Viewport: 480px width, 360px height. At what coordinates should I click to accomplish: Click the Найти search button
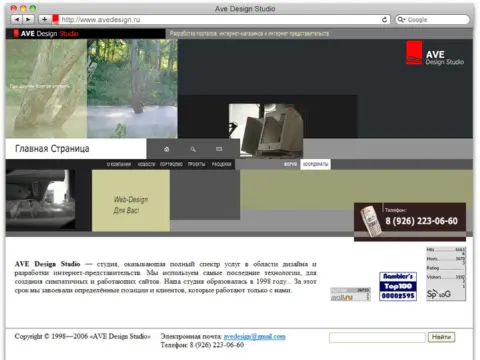point(441,337)
